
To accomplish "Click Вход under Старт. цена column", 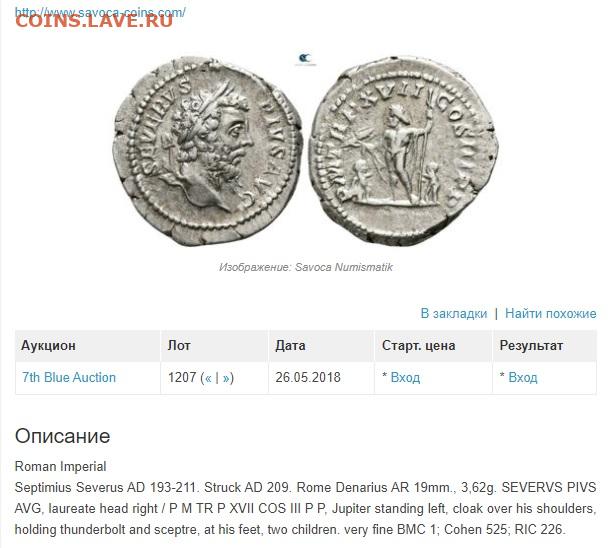I will [405, 377].
